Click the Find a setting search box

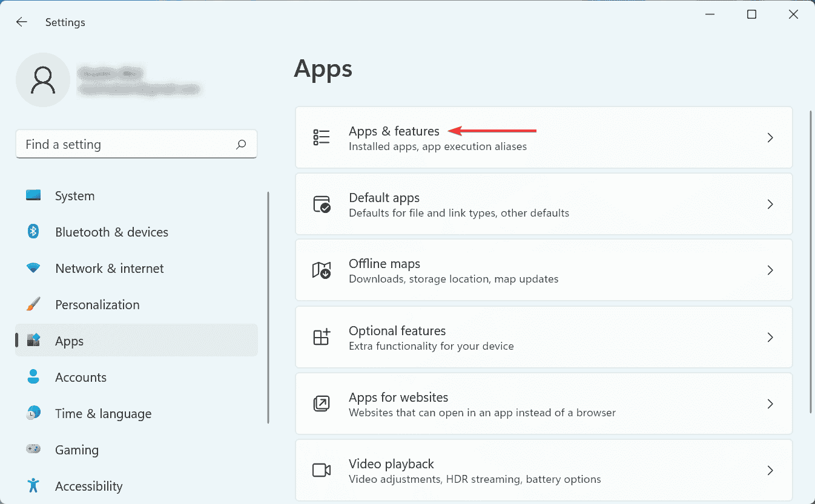coord(136,144)
